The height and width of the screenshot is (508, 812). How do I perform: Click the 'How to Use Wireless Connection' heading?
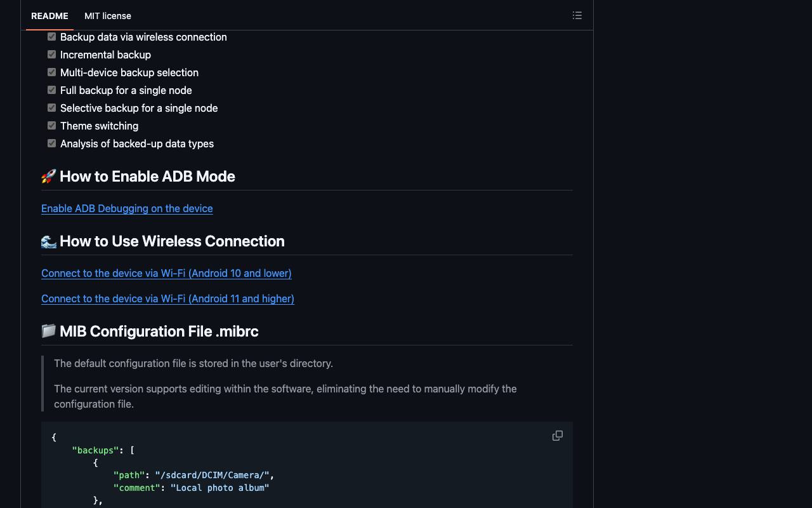tap(172, 241)
